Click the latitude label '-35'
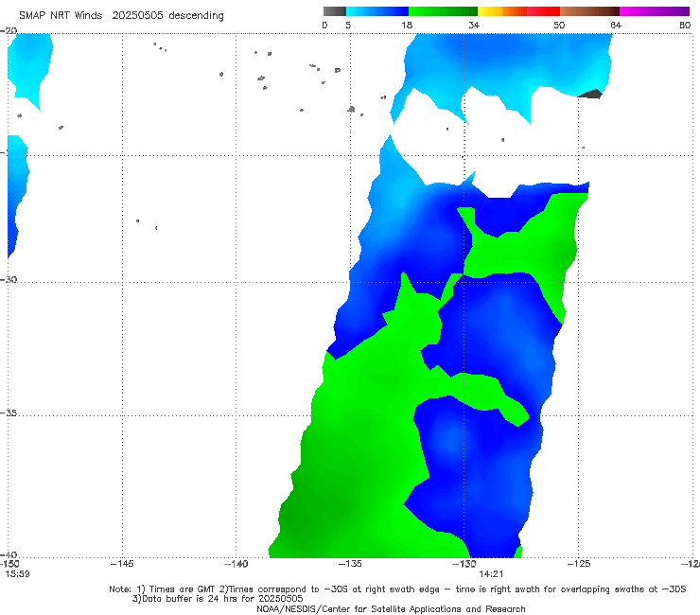This screenshot has height=615, width=700. (9, 413)
